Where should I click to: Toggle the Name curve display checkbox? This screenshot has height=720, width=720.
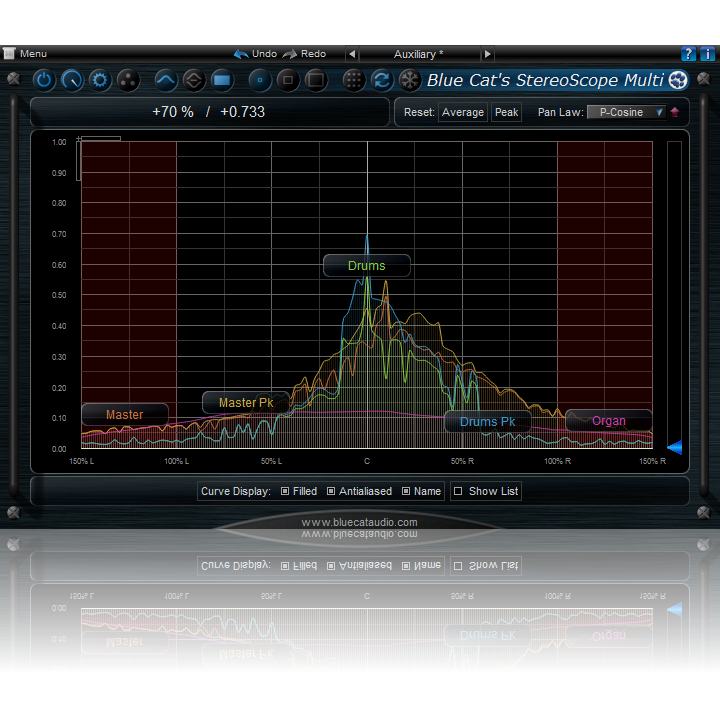tap(406, 491)
